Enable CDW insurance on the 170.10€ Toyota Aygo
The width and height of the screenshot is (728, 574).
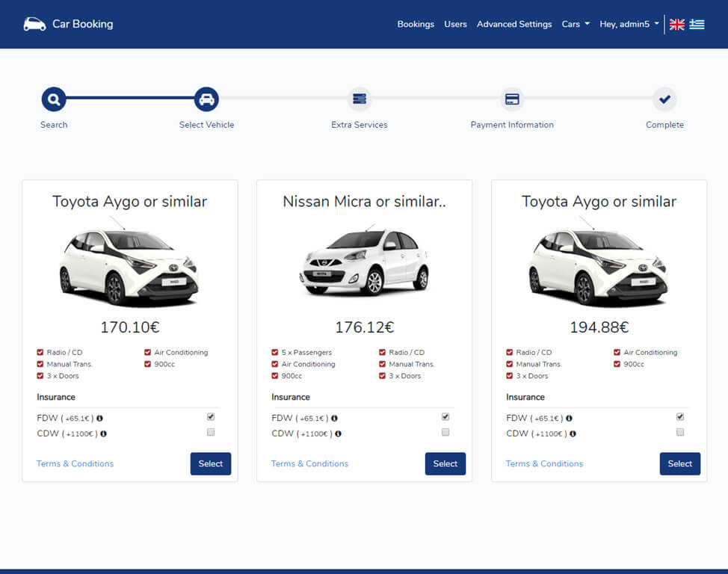coord(210,432)
